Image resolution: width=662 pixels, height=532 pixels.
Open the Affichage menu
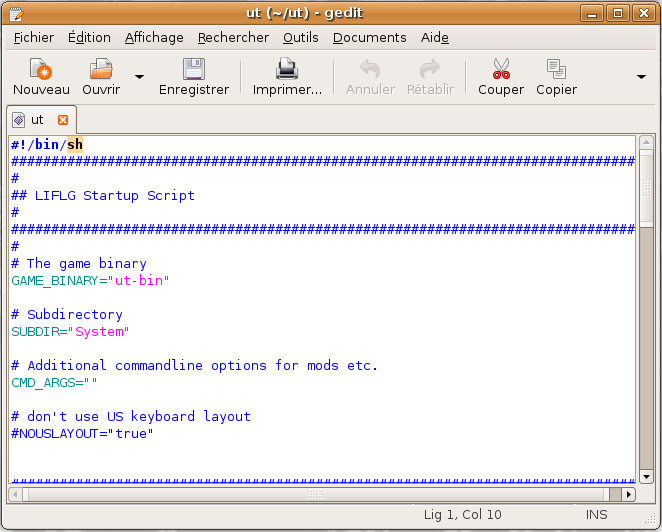tap(154, 37)
